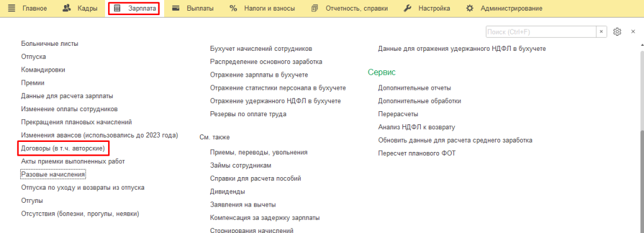
Task: Open Приемы, переводы, увольнения
Action: 258,152
